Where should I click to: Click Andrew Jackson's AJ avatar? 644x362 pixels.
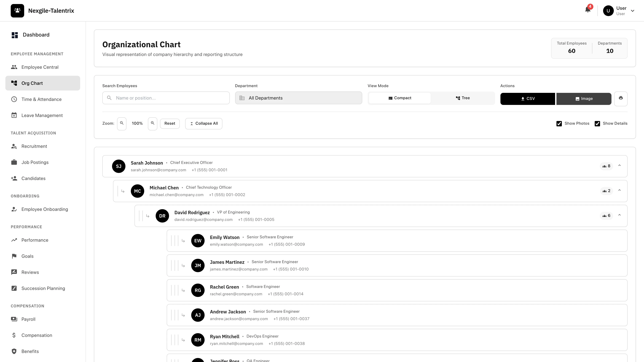click(198, 315)
